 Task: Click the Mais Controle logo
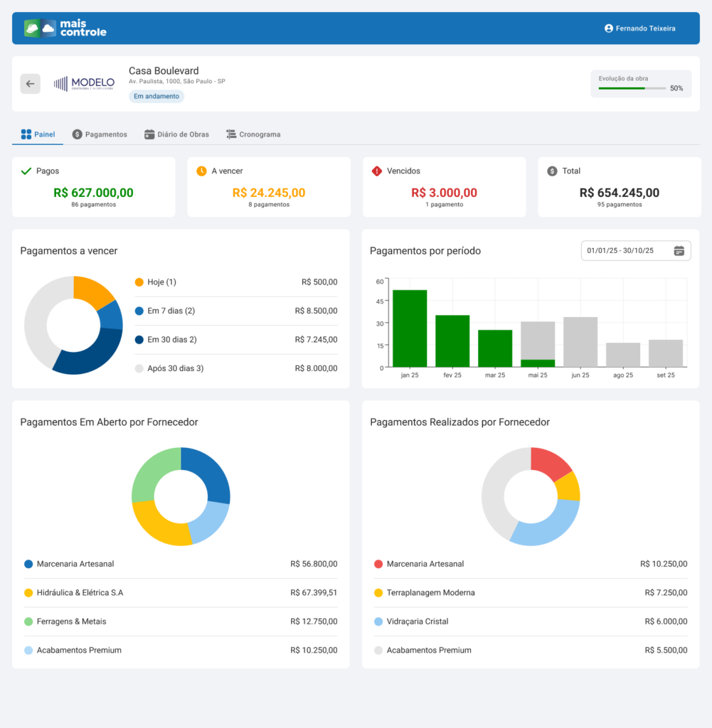(65, 28)
